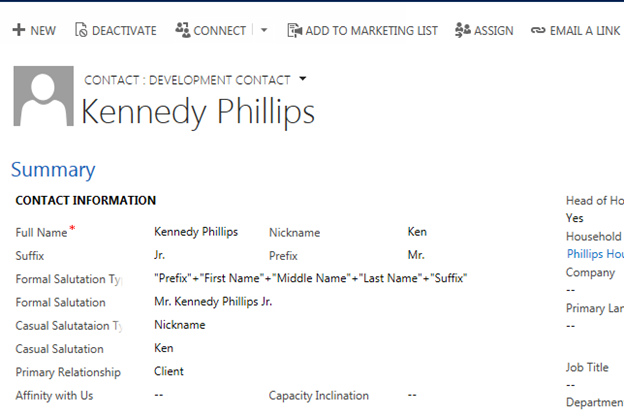Select the Casual Salutation Type Nickname field
Image resolution: width=624 pixels, height=416 pixels.
[x=180, y=325]
